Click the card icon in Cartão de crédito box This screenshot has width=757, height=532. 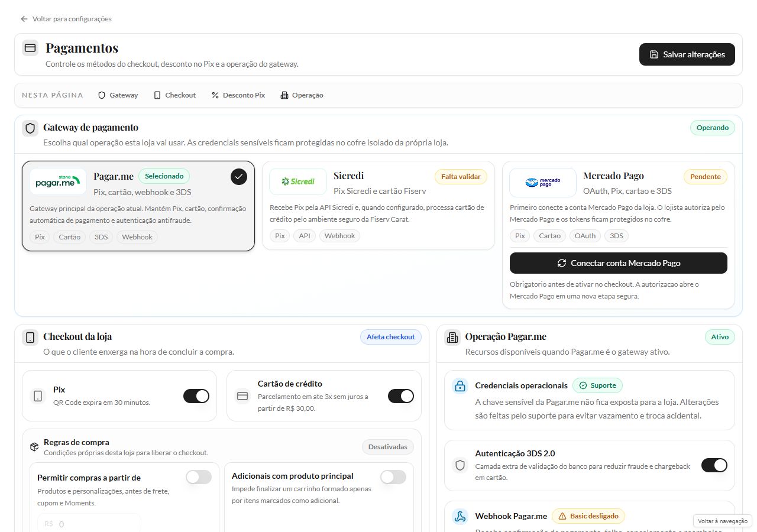pyautogui.click(x=242, y=396)
